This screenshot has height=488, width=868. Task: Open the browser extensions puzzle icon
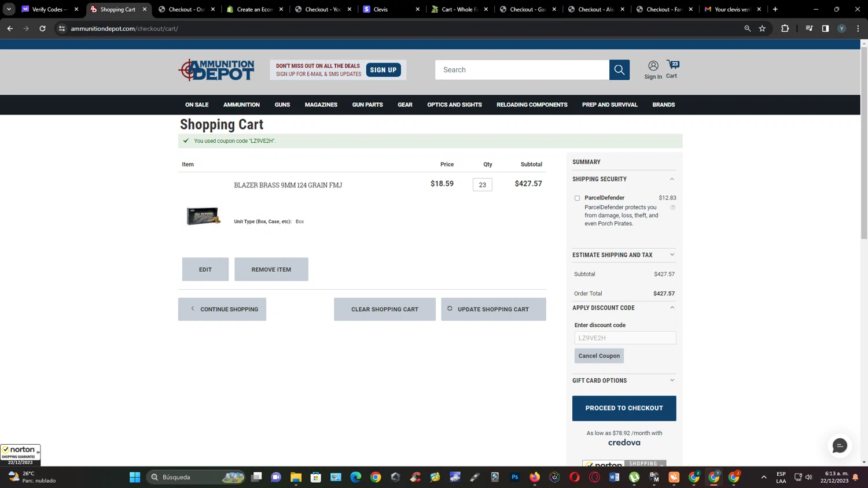(785, 28)
